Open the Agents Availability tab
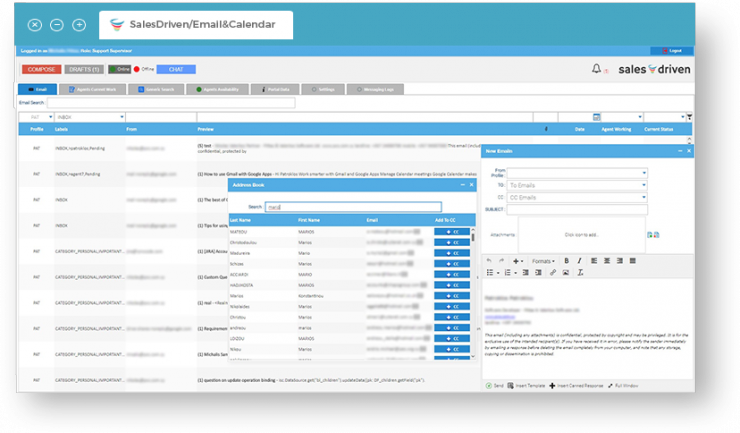This screenshot has height=433, width=740. pos(218,89)
